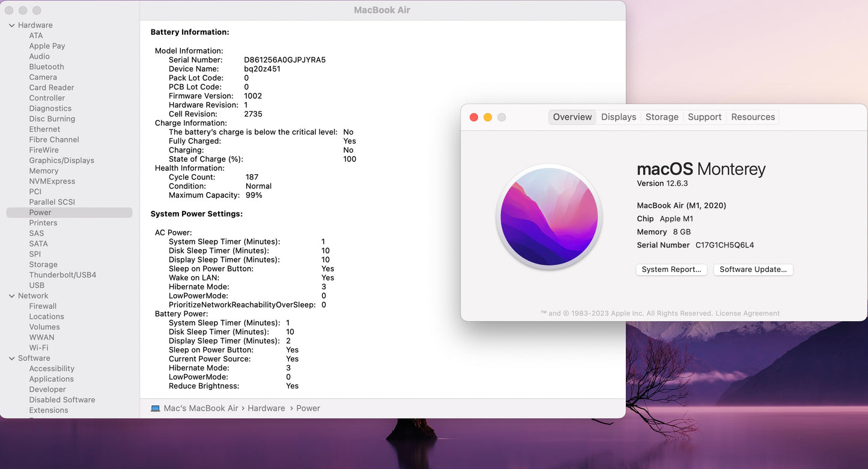The width and height of the screenshot is (868, 469).
Task: Select the highlighted Power sidebar item
Action: [x=69, y=213]
